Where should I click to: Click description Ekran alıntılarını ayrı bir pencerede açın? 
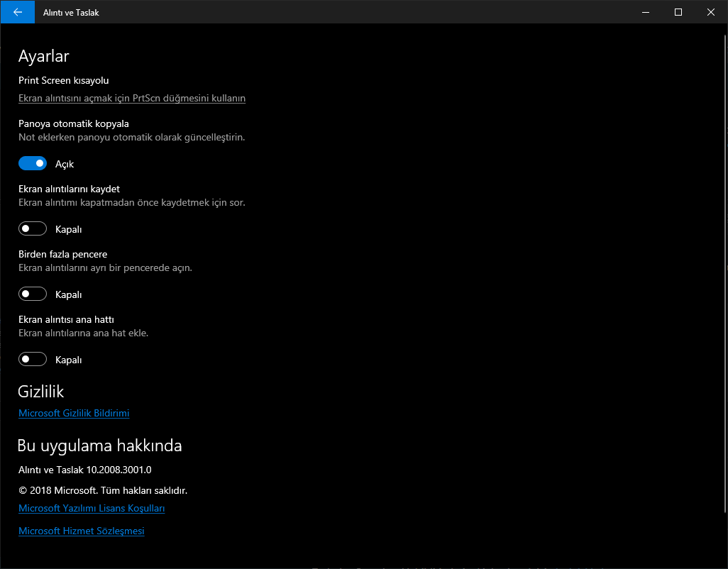pyautogui.click(x=106, y=267)
